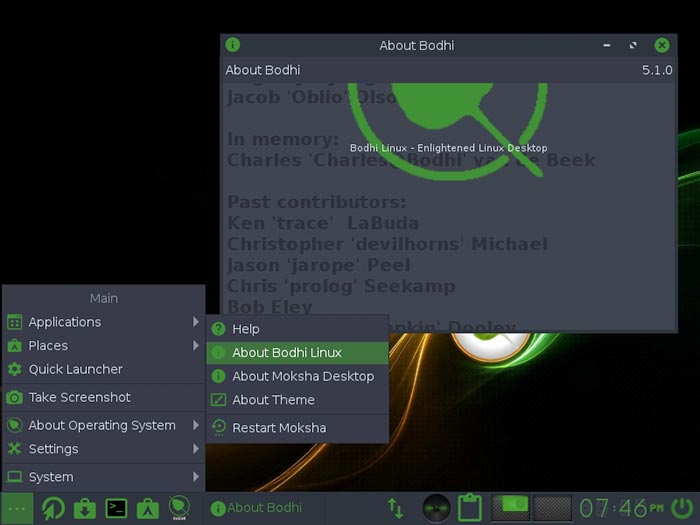The height and width of the screenshot is (525, 700).
Task: Choose Take Screenshot from Main menu
Action: coord(104,397)
